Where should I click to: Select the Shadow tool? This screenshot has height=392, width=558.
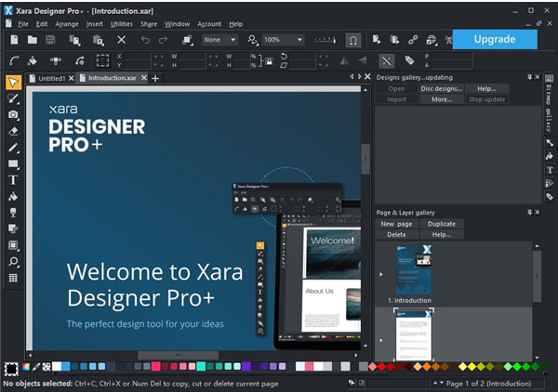pyautogui.click(x=13, y=229)
